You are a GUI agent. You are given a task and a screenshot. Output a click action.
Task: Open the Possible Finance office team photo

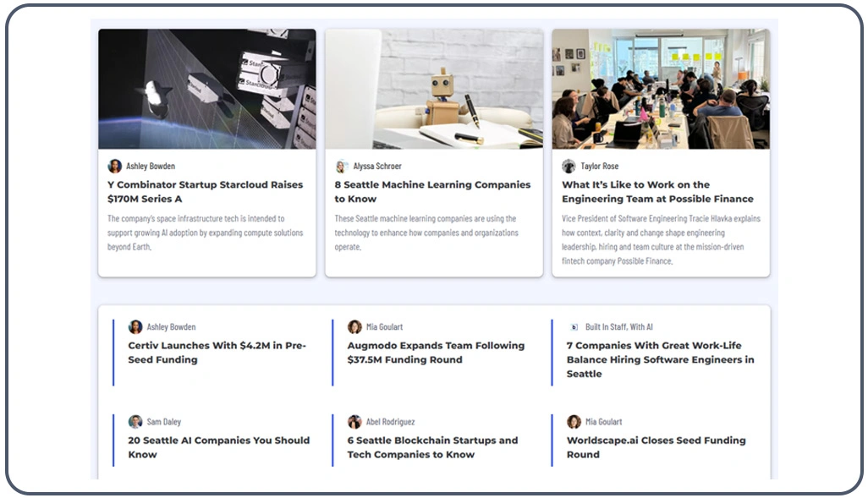pos(661,89)
